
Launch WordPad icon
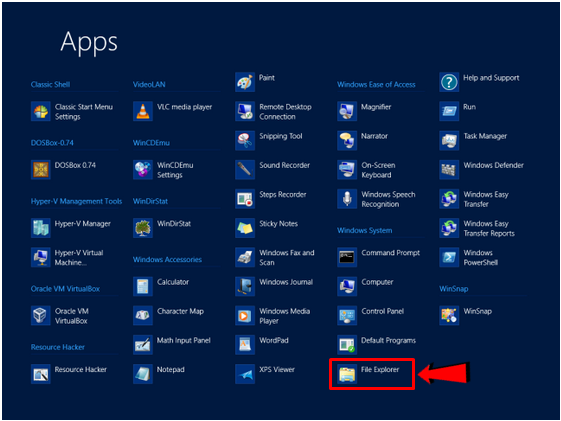245,344
